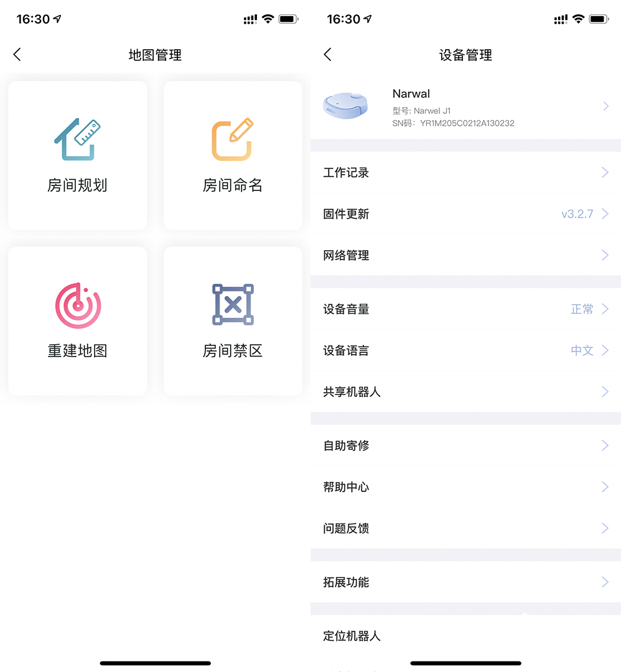
Task: Expand Narwal device details chevron
Action: 605,106
